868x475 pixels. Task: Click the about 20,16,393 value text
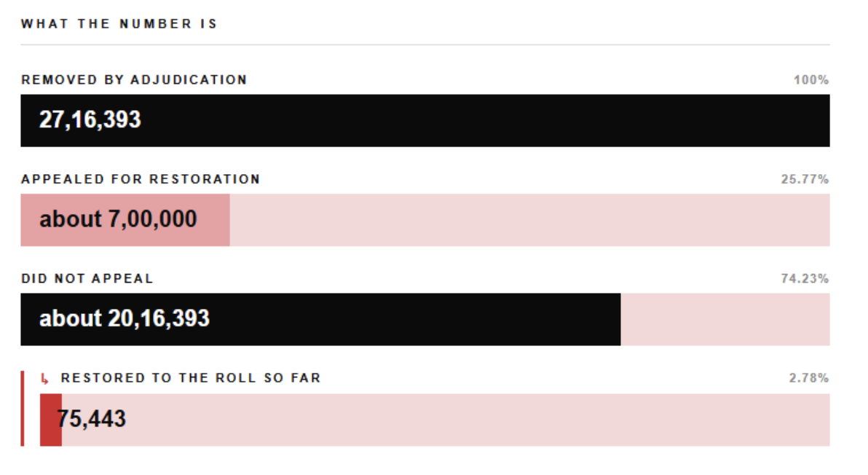click(x=125, y=318)
